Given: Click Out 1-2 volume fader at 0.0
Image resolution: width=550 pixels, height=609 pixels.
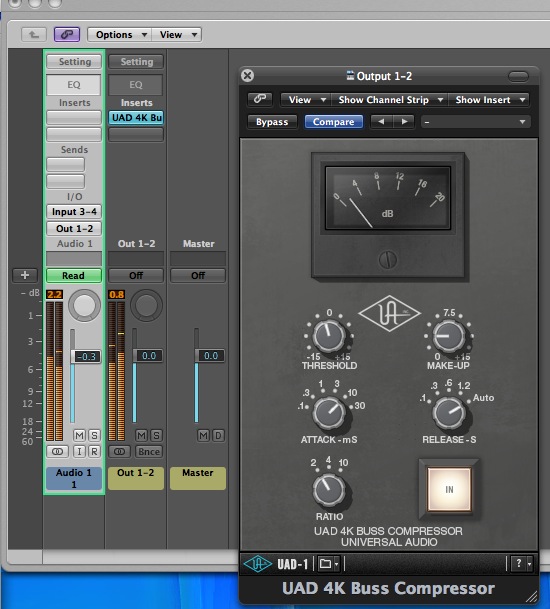Looking at the screenshot, I should click(x=148, y=356).
